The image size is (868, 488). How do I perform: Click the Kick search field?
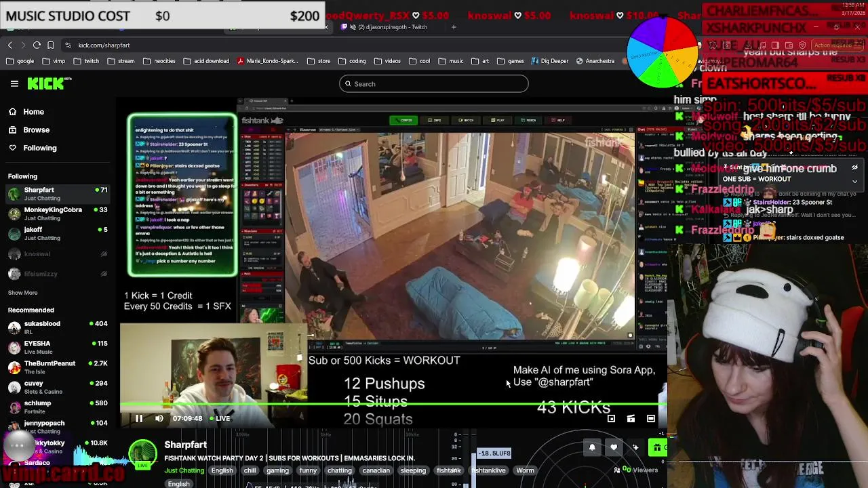click(x=434, y=84)
